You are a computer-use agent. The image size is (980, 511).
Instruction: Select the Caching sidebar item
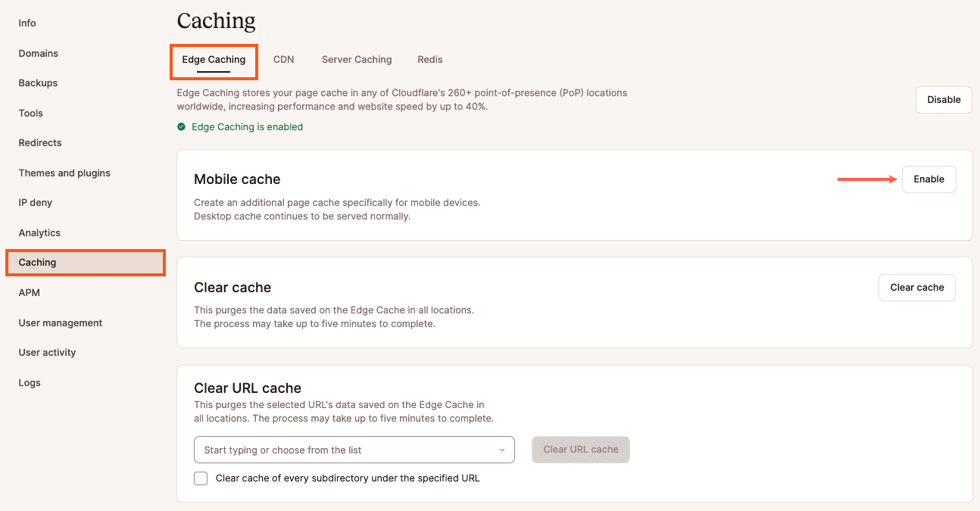(x=37, y=262)
